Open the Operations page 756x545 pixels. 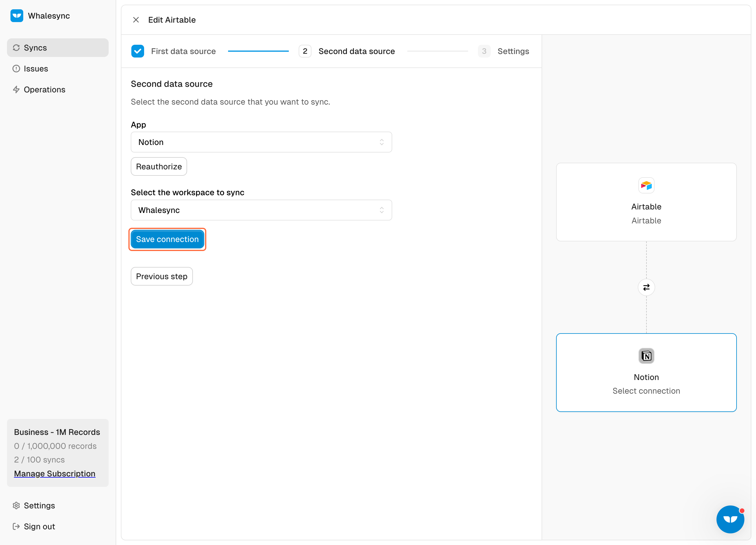pos(58,90)
